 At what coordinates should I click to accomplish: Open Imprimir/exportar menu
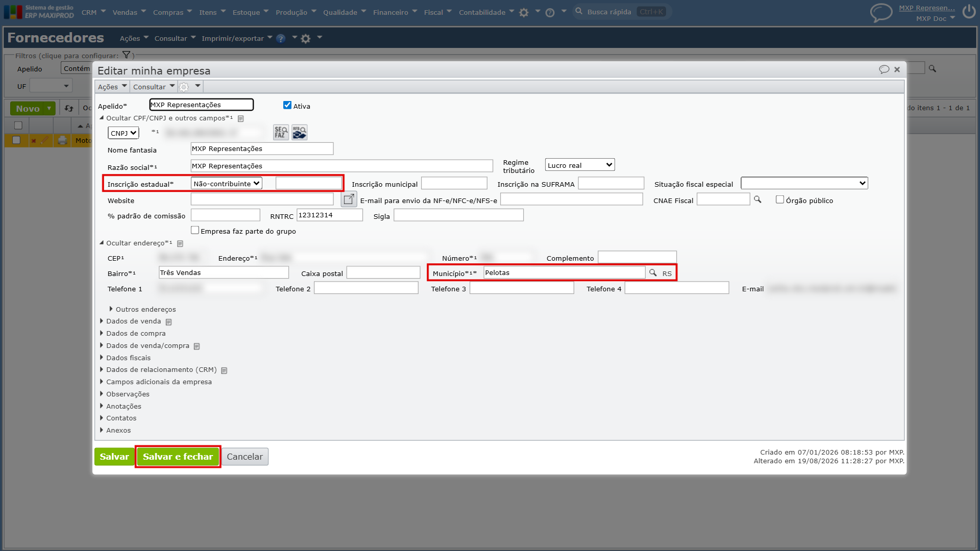pyautogui.click(x=237, y=39)
